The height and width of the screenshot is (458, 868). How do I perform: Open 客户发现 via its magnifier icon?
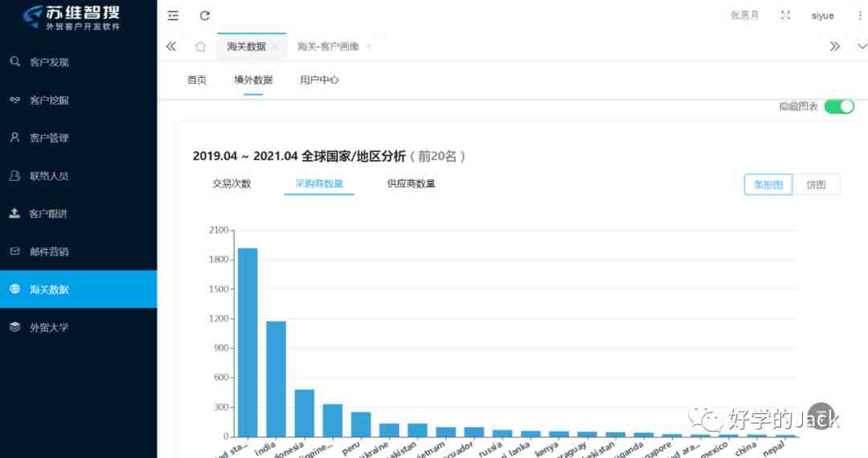15,61
